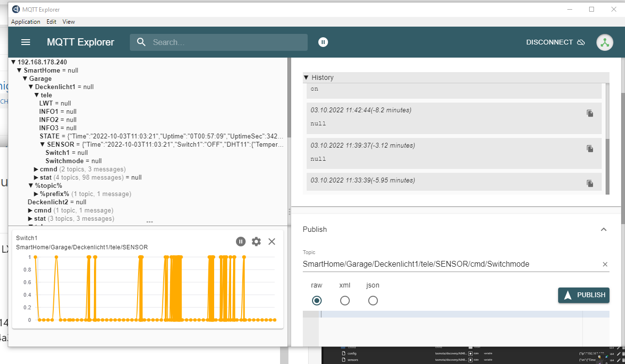Collapse the tele tree node
625x364 pixels.
(36, 95)
